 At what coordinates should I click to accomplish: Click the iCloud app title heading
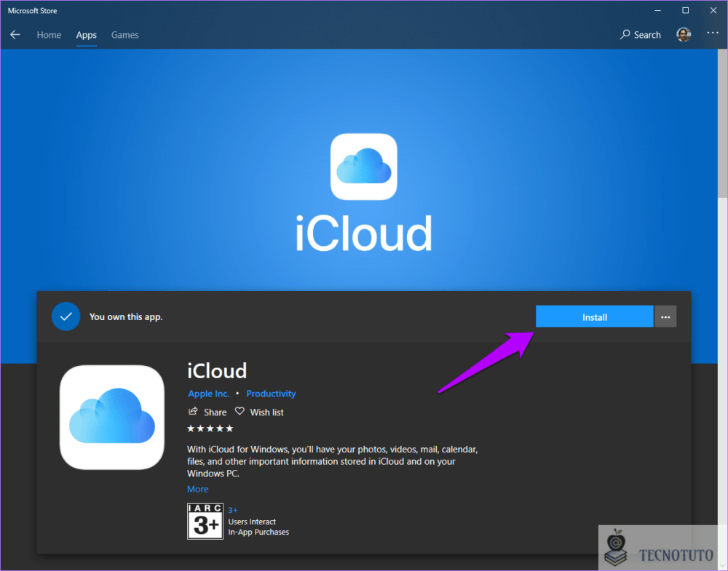pyautogui.click(x=217, y=371)
